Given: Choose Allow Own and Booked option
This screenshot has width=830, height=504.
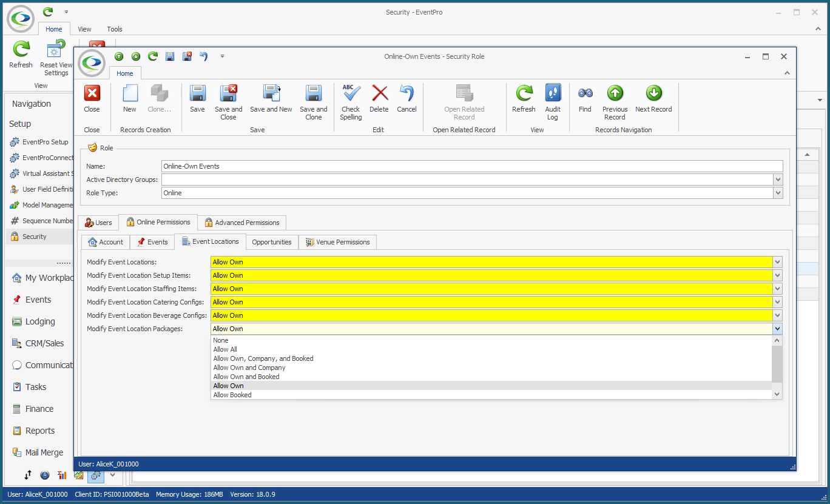Looking at the screenshot, I should [491, 377].
